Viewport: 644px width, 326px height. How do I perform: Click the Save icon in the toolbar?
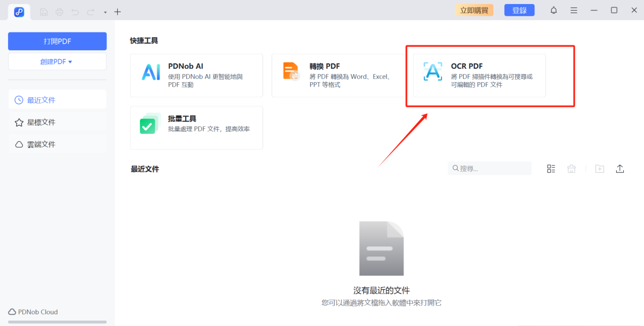(x=44, y=12)
